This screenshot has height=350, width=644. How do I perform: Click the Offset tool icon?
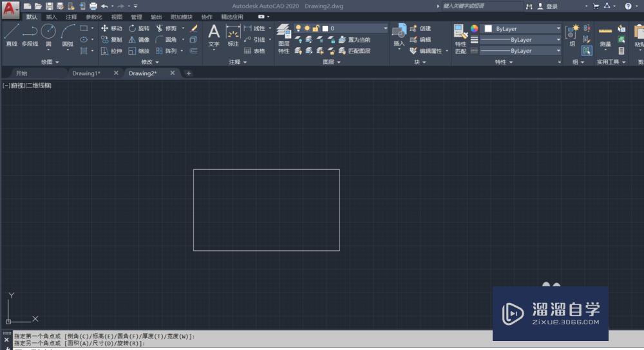point(194,51)
